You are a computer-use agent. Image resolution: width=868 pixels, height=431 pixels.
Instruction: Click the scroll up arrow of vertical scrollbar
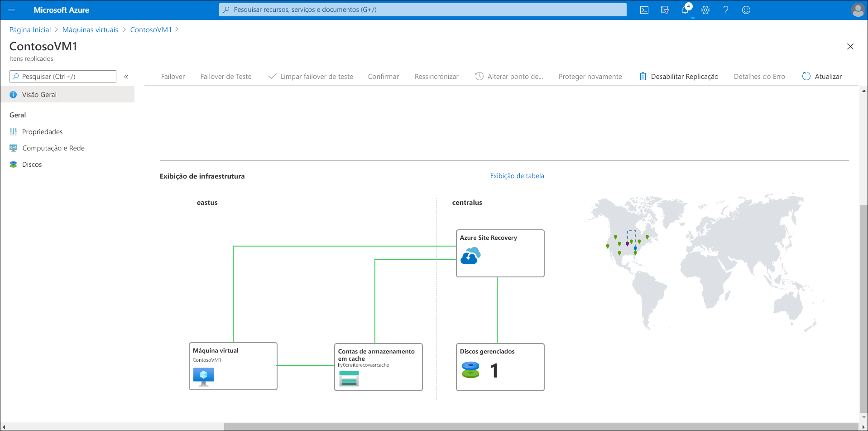pyautogui.click(x=863, y=91)
